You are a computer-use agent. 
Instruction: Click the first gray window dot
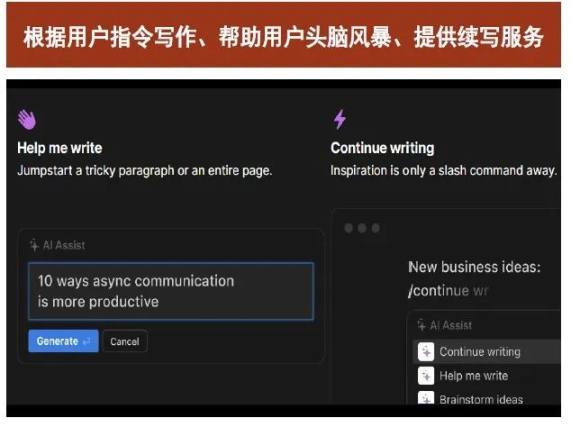point(348,228)
